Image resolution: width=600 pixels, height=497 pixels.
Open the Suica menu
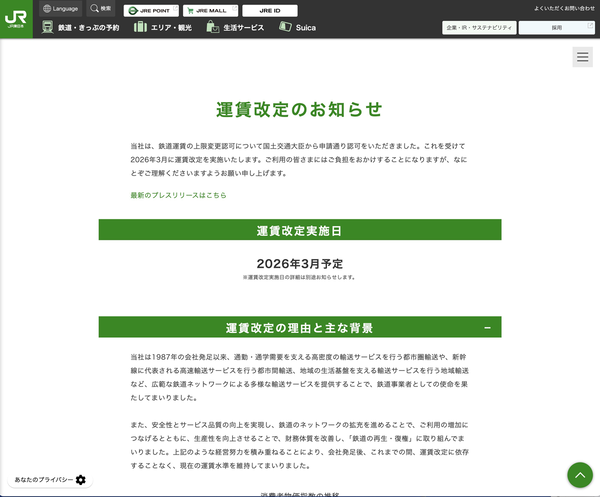pyautogui.click(x=297, y=28)
